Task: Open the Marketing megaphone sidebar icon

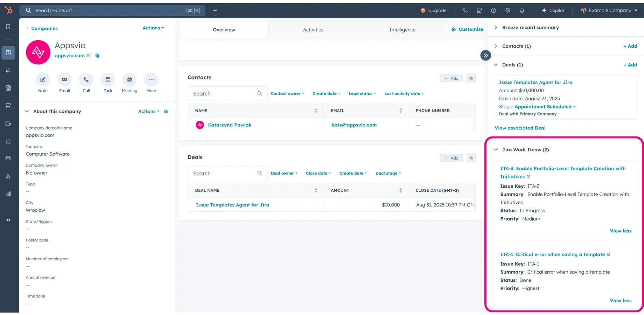Action: coord(8,70)
